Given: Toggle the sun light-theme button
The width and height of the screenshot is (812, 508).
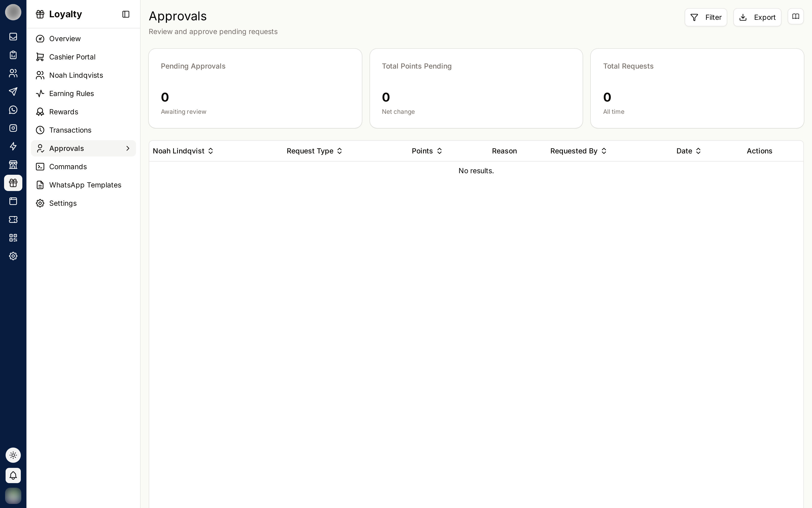Looking at the screenshot, I should coord(13,455).
